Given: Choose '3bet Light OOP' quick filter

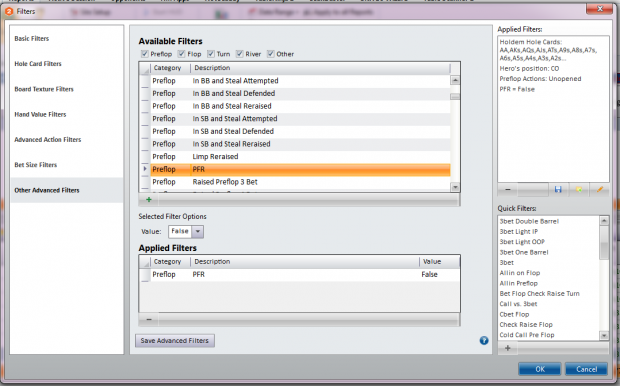Looking at the screenshot, I should pyautogui.click(x=522, y=242).
